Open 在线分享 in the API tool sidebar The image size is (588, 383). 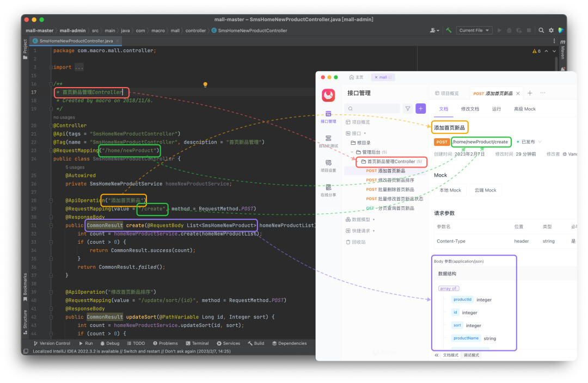[328, 191]
